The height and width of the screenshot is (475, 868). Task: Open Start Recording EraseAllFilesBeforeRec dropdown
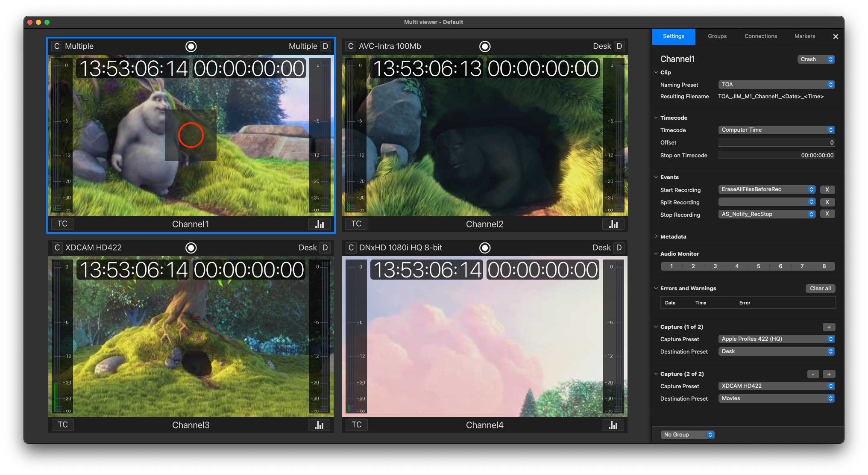[767, 189]
